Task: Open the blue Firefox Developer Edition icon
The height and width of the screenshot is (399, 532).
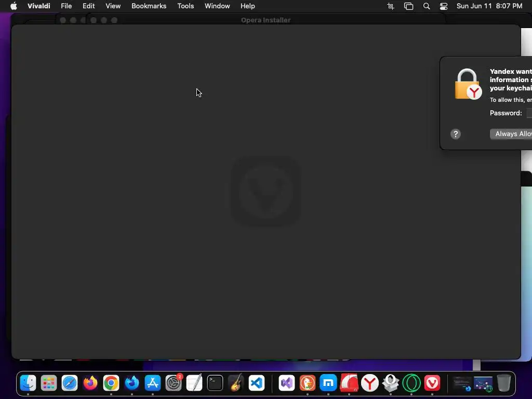Action: pyautogui.click(x=132, y=383)
